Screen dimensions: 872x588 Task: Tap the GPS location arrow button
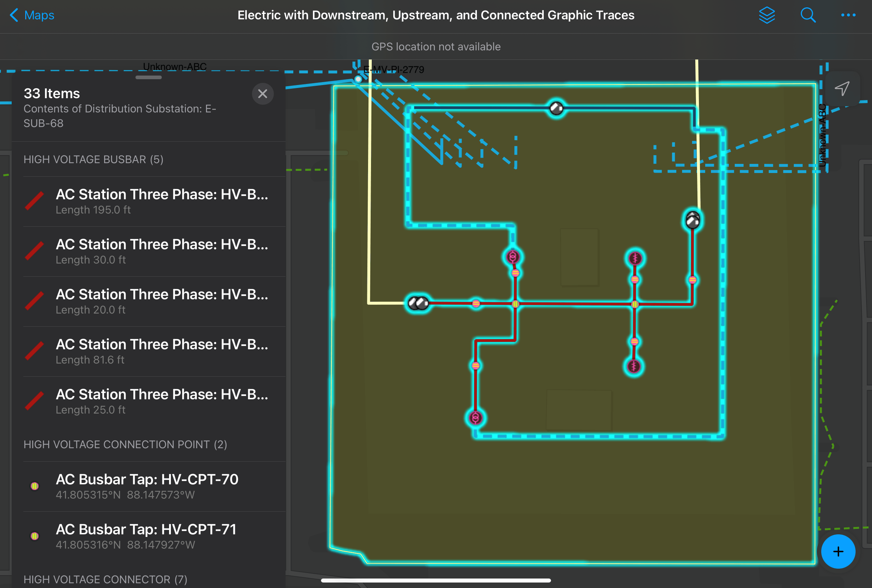tap(842, 89)
